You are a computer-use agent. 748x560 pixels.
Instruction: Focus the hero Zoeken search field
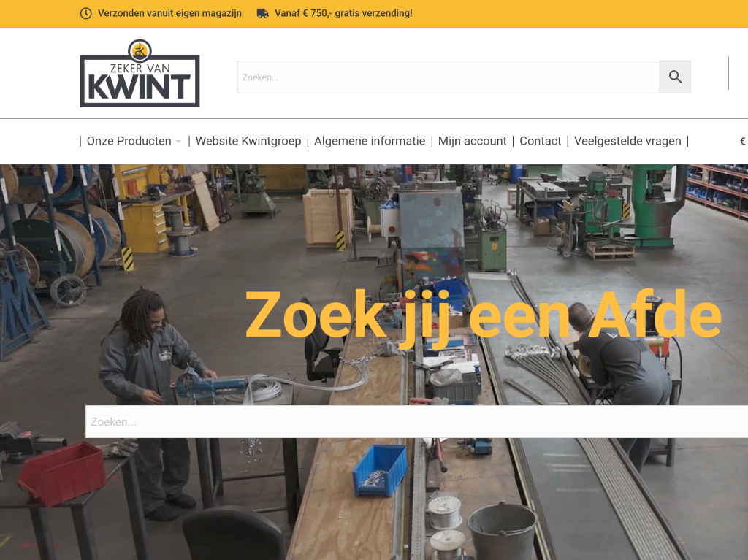(416, 422)
